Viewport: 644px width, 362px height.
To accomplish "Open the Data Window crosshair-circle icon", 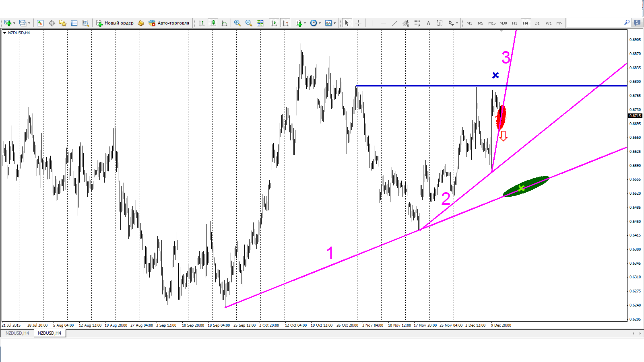I will (52, 23).
